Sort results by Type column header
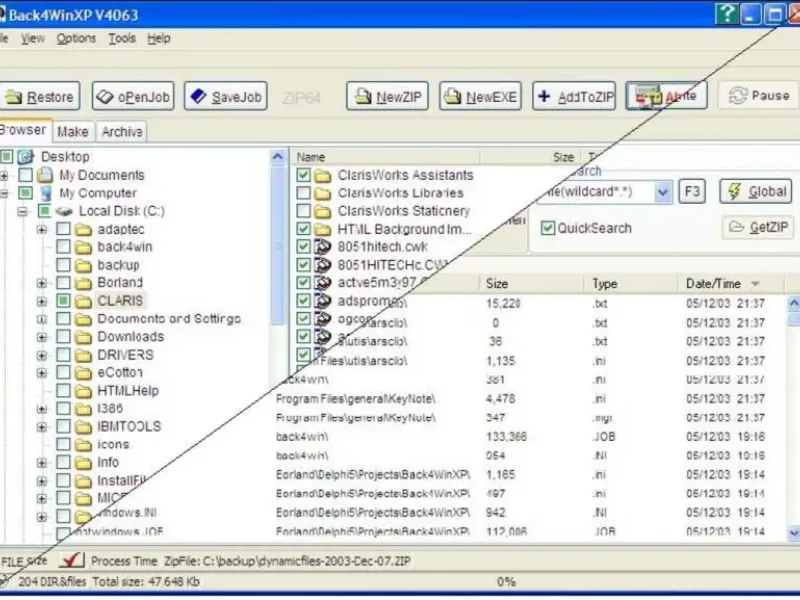800x600 pixels. [631, 283]
